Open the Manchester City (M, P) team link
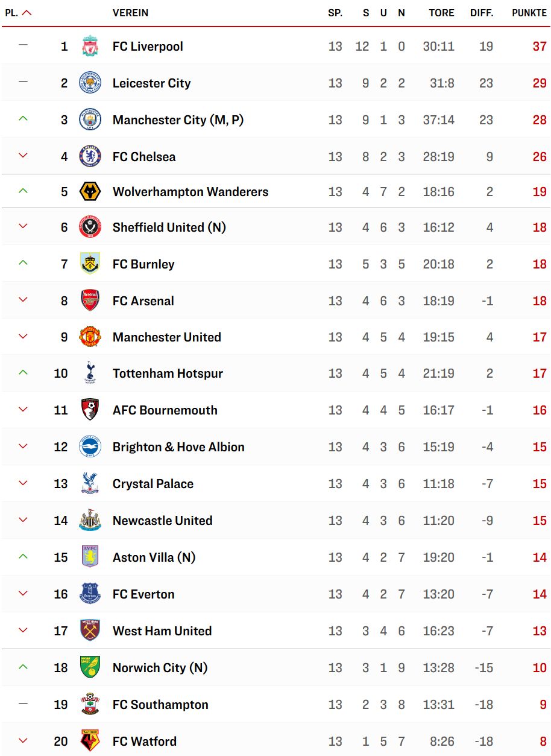Screen dimensions: 551x756 tap(178, 120)
